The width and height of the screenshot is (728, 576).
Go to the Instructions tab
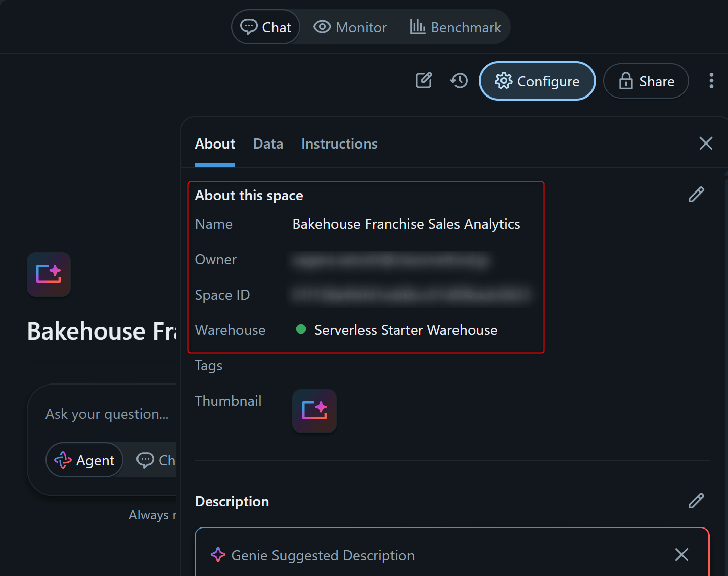339,144
